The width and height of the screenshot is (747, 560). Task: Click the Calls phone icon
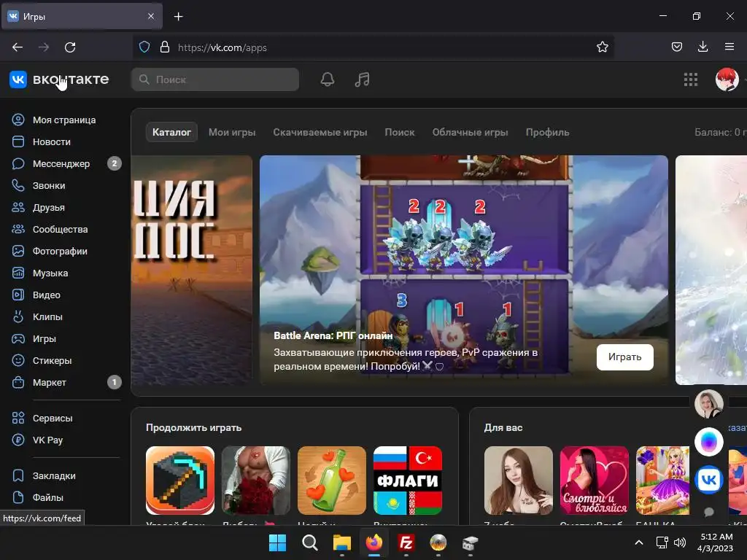coord(18,185)
